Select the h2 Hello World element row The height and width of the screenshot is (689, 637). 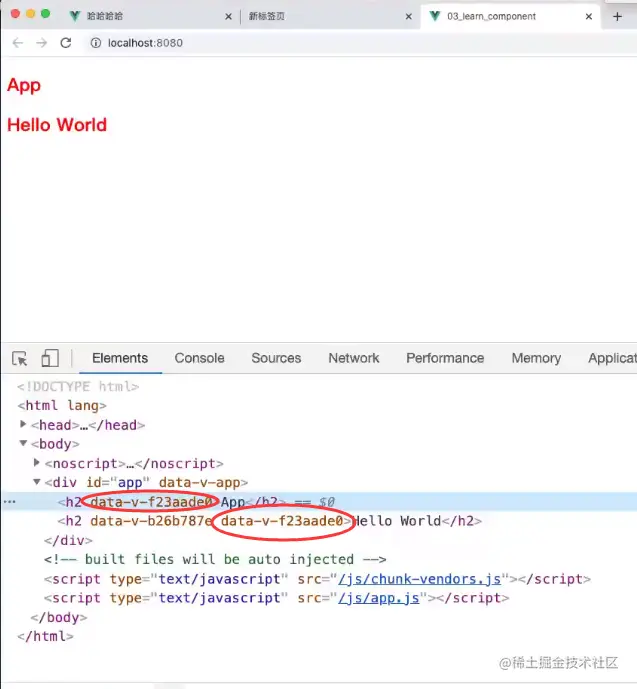(x=270, y=521)
